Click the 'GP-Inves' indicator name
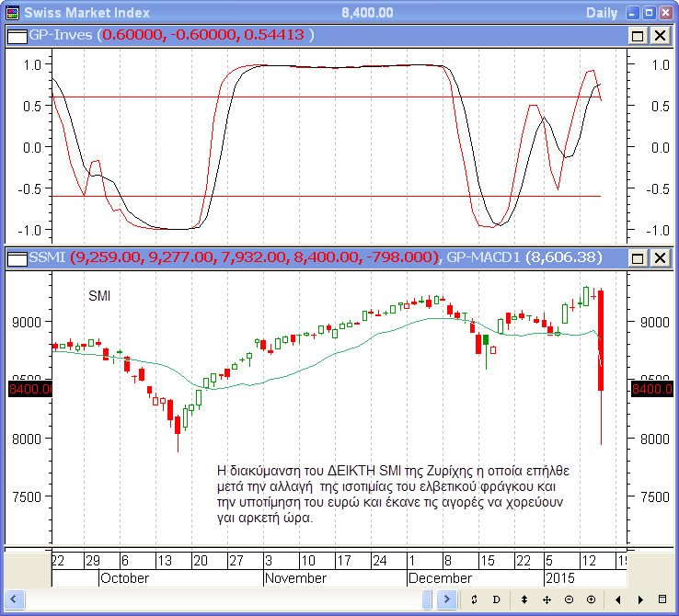 [x=61, y=35]
